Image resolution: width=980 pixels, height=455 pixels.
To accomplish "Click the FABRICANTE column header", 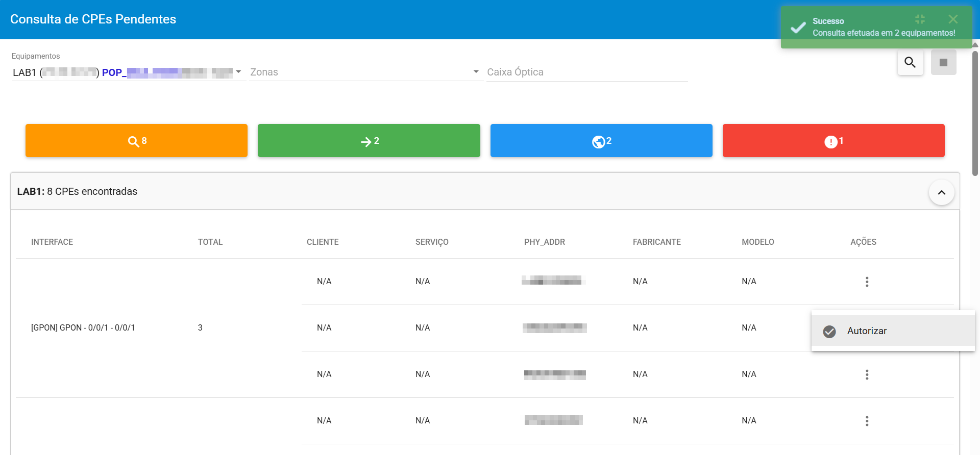I will tap(657, 242).
